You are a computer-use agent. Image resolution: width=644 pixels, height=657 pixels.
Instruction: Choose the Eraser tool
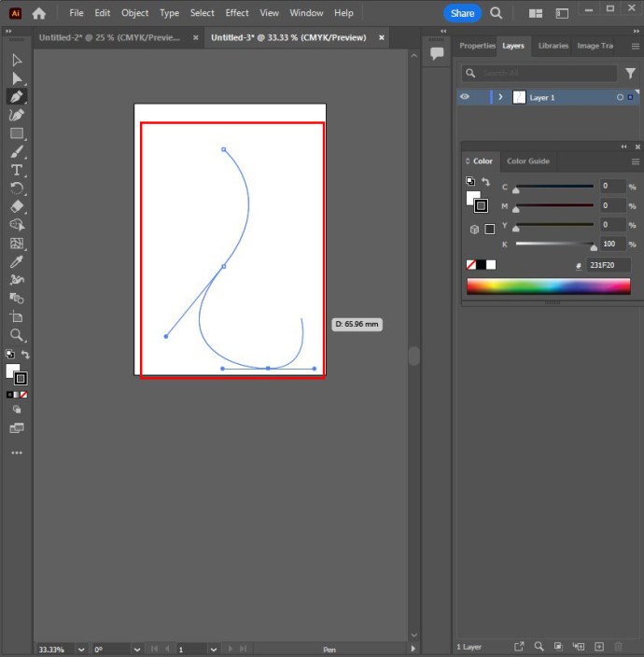tap(17, 206)
